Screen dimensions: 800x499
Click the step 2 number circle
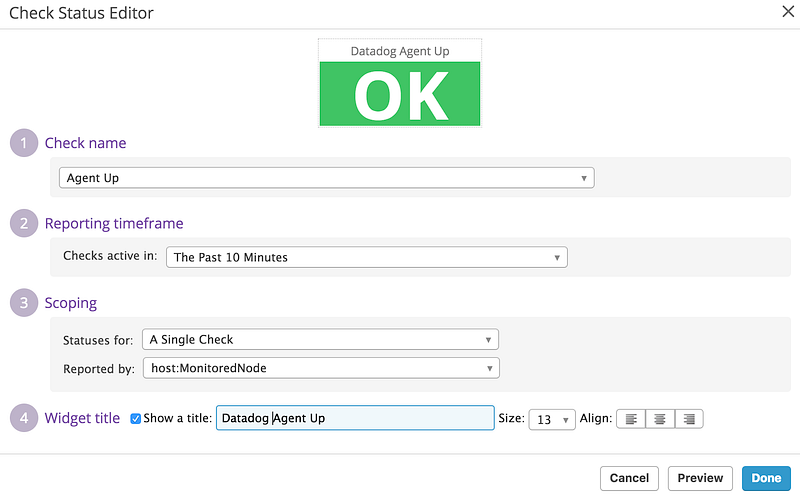[23, 223]
